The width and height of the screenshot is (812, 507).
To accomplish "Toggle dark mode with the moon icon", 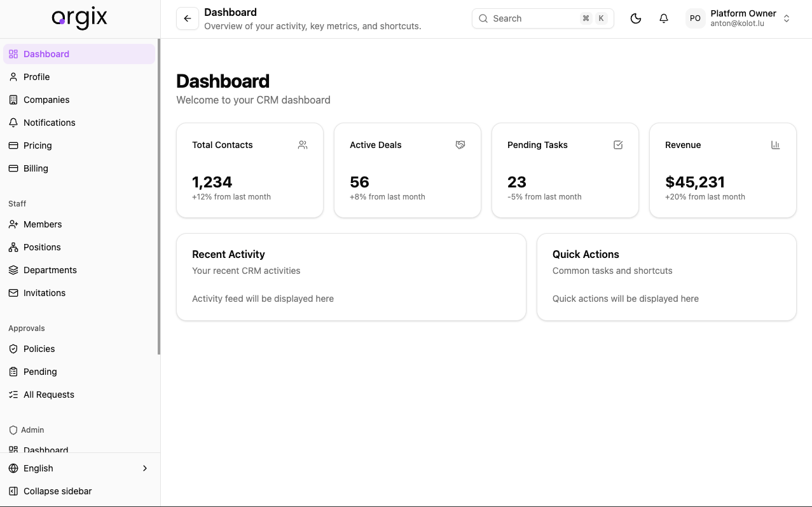I will [x=635, y=18].
